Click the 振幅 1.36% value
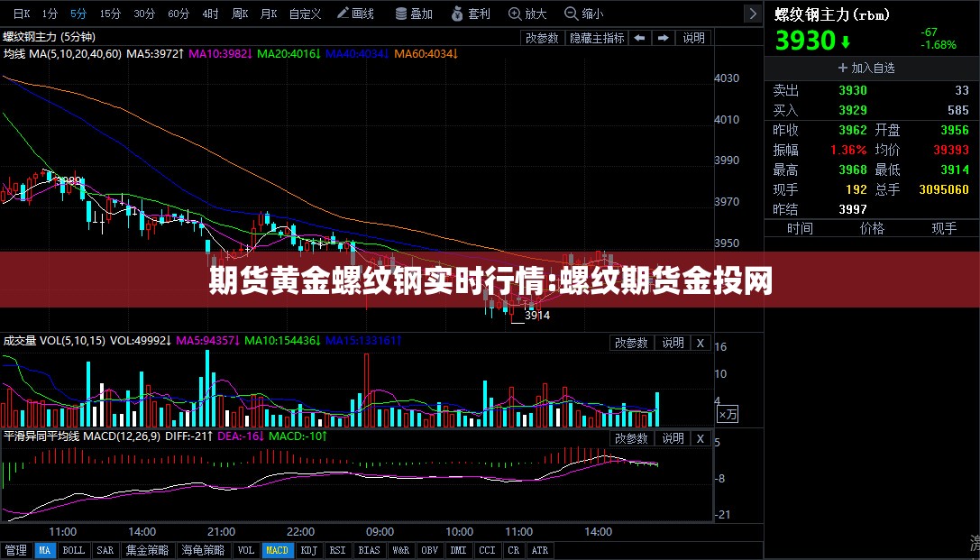Screen dimensions: 980x560 (848, 150)
